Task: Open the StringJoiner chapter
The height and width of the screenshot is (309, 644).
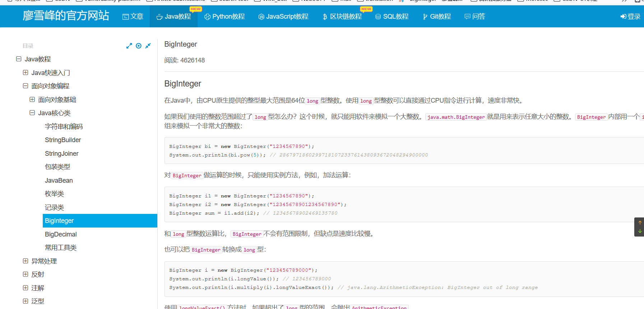Action: (x=61, y=154)
